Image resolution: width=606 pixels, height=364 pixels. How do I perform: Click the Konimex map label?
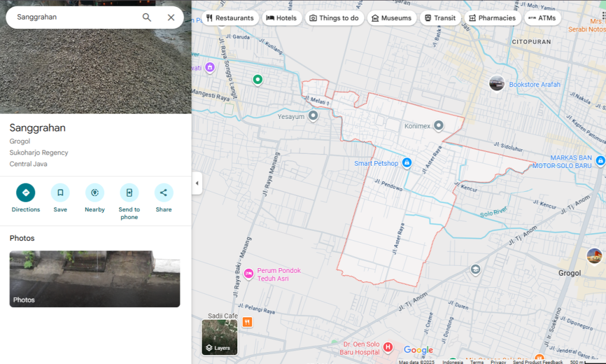coord(417,126)
